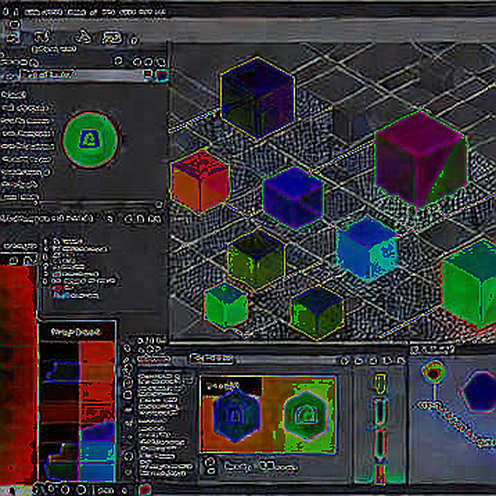Click the first square icon in top-left toolbar
The image size is (496, 496).
point(12,37)
